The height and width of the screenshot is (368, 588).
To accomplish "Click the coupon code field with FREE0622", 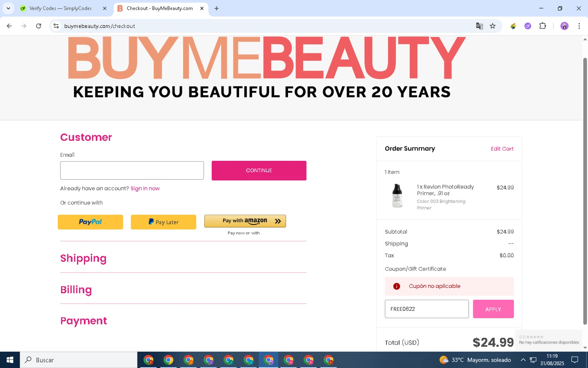I will [x=426, y=309].
